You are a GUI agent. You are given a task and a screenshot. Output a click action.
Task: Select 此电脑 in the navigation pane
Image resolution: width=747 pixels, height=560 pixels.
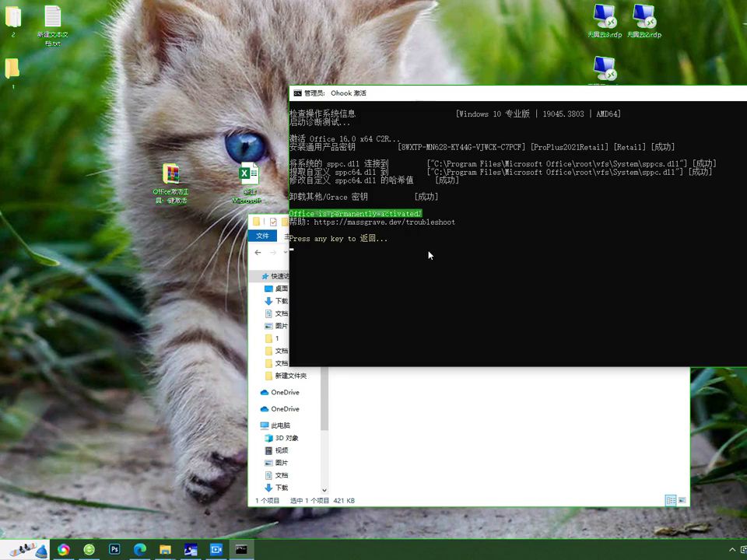pyautogui.click(x=275, y=425)
